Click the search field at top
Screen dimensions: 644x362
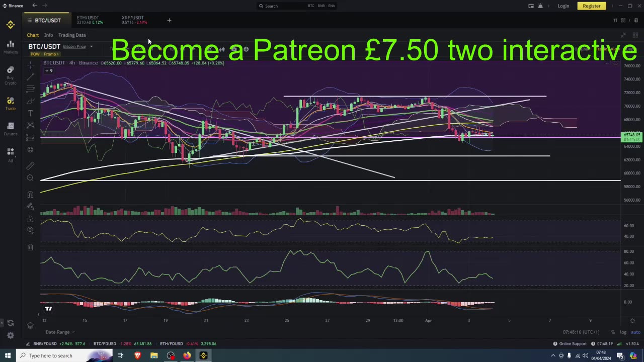[x=297, y=6]
